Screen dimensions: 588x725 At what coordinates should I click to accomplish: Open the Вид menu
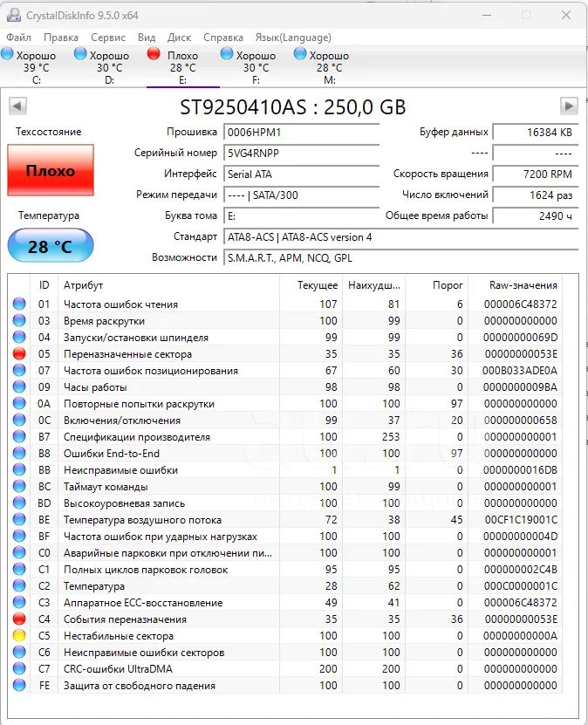tap(146, 38)
